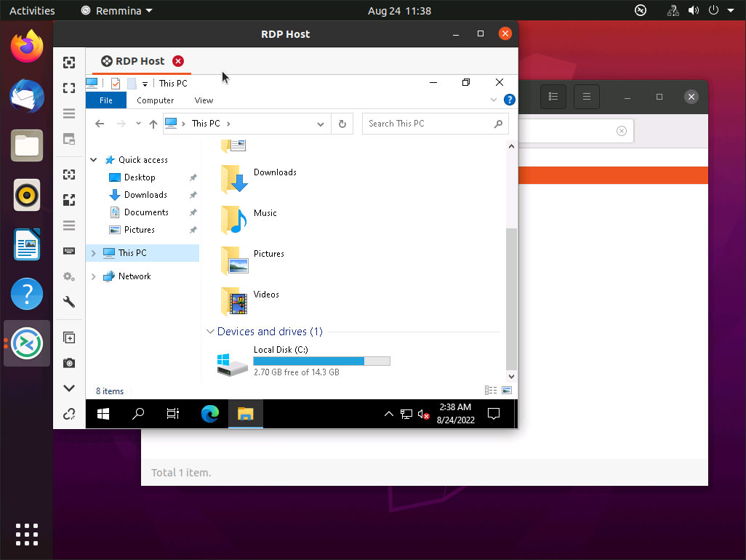Click refresh button next to address bar

[342, 124]
